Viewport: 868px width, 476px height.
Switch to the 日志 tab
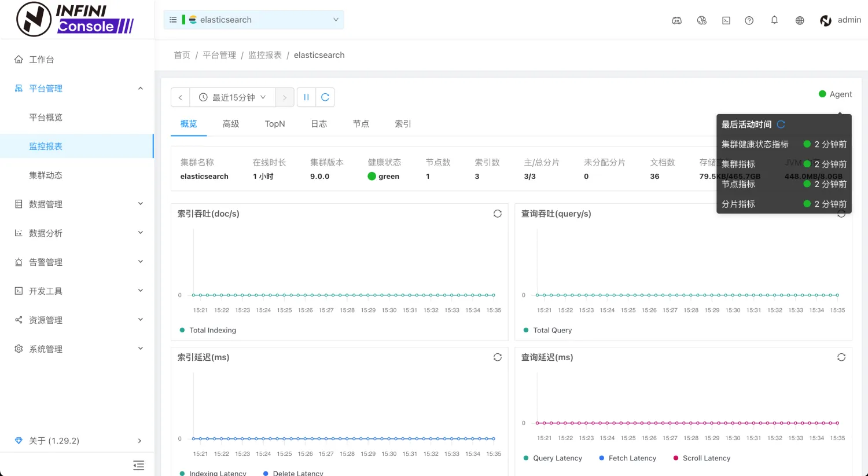click(319, 124)
